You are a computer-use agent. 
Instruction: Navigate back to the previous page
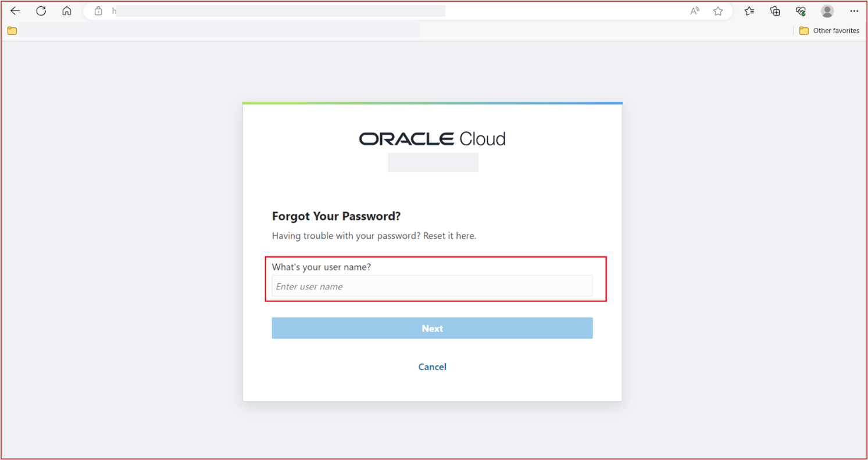click(15, 10)
